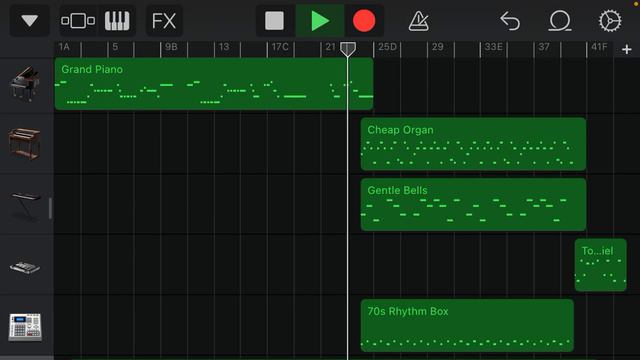Image resolution: width=640 pixels, height=360 pixels.
Task: Jump to bar 1A on the ruler
Action: click(x=64, y=47)
